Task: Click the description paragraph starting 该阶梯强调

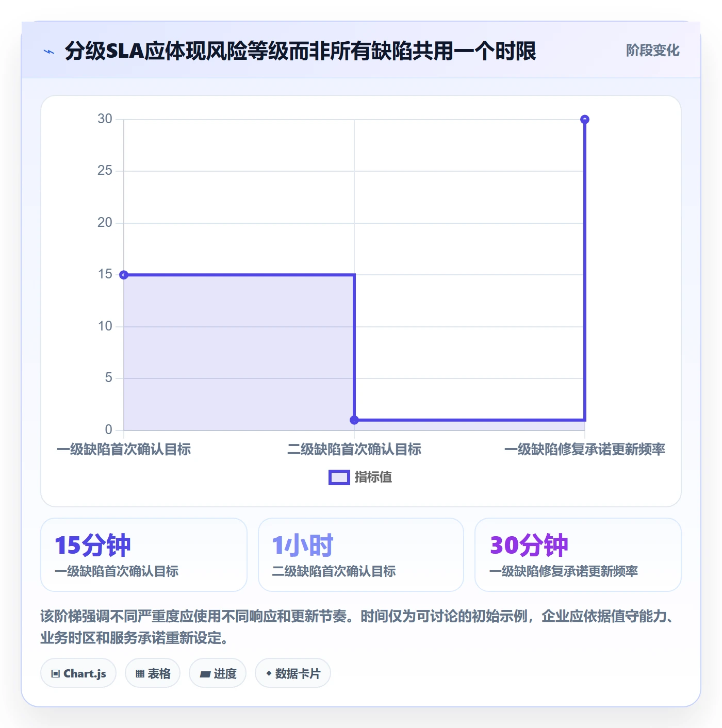Action: coord(358,627)
